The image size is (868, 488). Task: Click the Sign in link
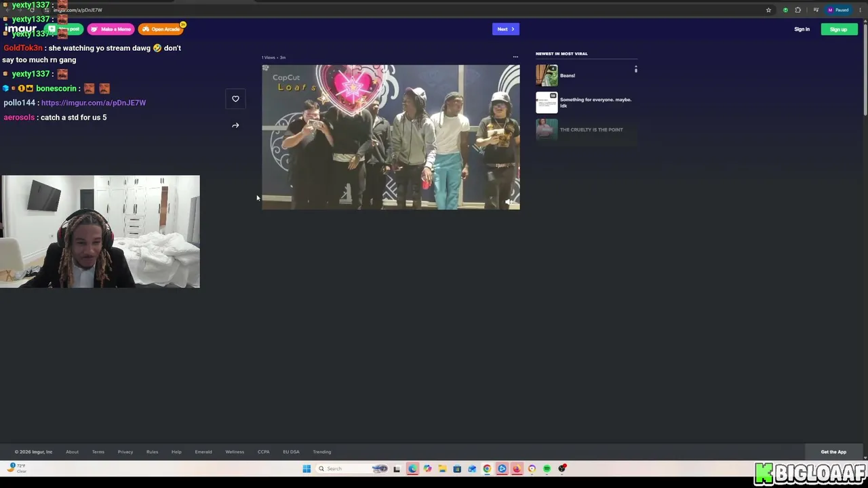[x=802, y=29]
